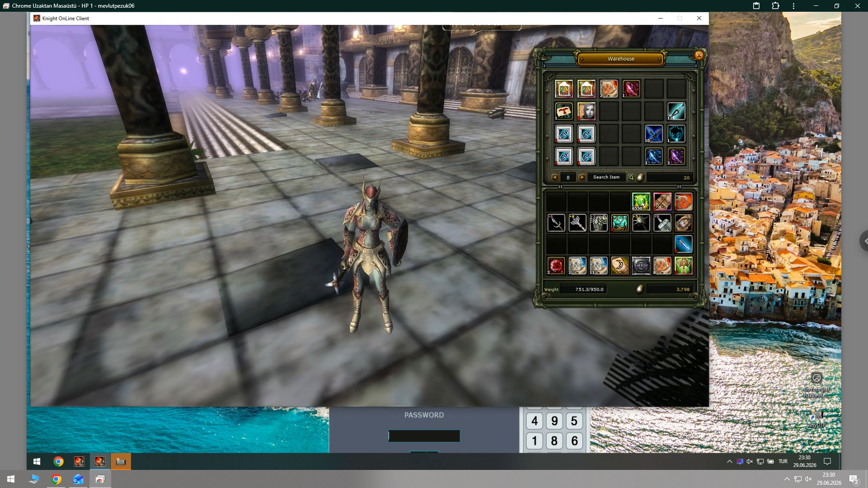The height and width of the screenshot is (488, 868).
Task: Click the TUR language indicator
Action: (783, 461)
